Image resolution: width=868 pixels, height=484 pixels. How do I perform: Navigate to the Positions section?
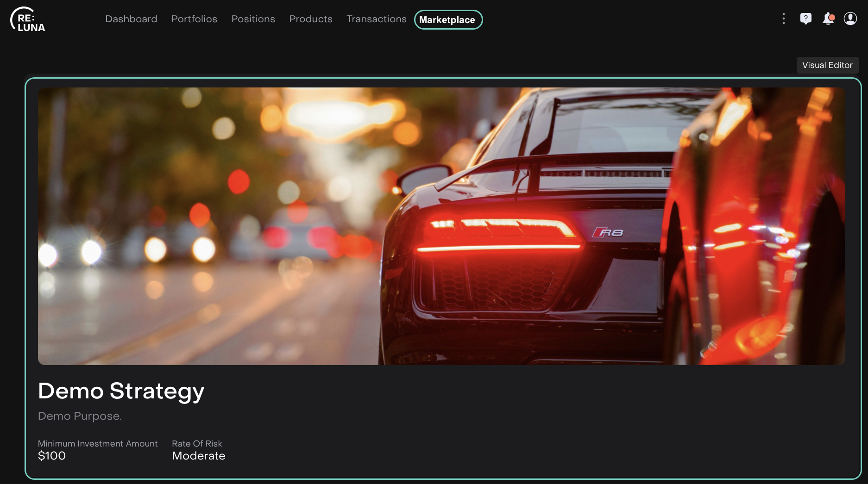(x=253, y=19)
